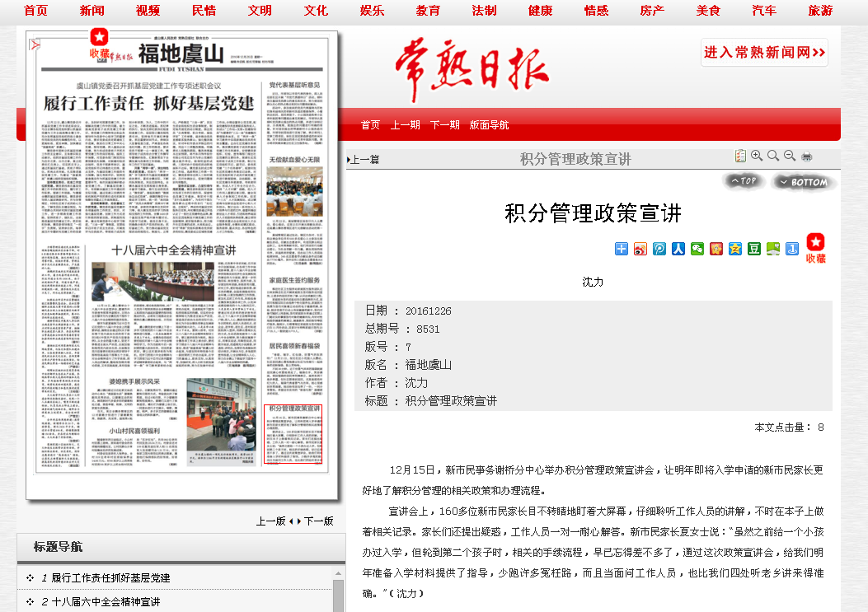Open 教育 in top navigation
This screenshot has width=868, height=612.
428,11
